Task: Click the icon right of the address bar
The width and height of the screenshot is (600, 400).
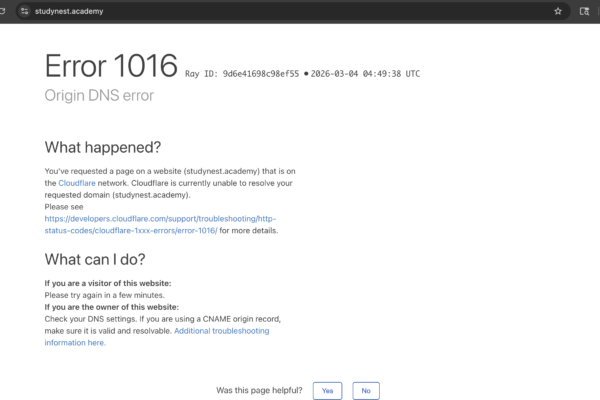Action: pos(585,11)
